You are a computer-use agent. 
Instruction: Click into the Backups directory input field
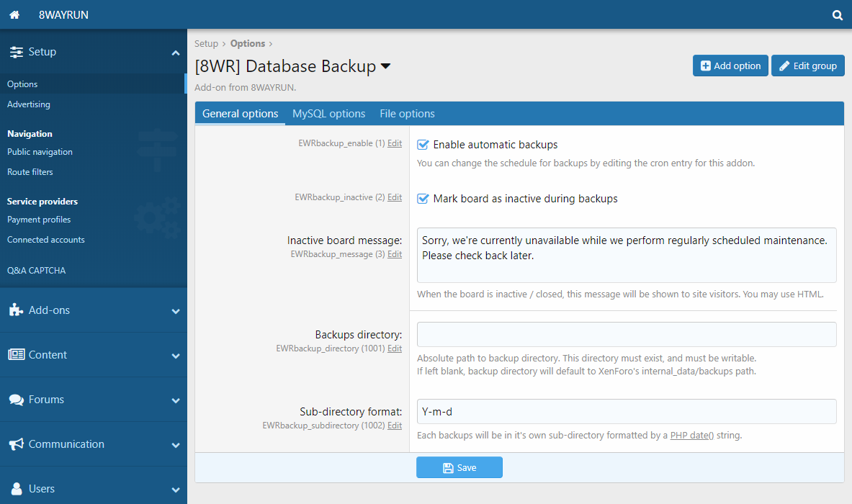[627, 335]
